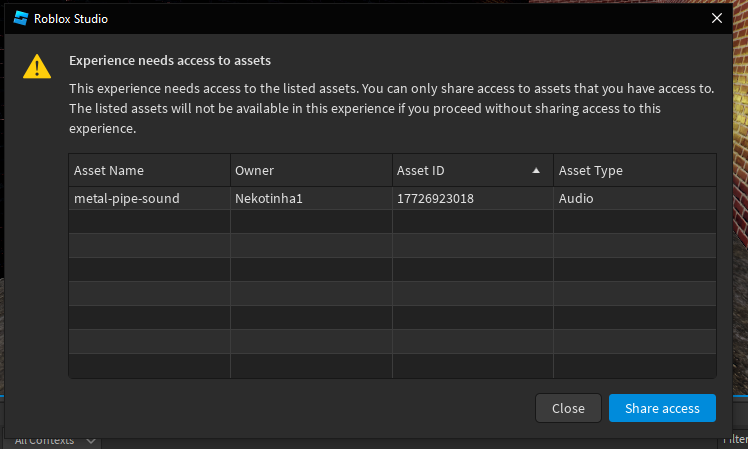The height and width of the screenshot is (449, 748).
Task: Select the metal-pipe-sound asset name cell
Action: 149,198
